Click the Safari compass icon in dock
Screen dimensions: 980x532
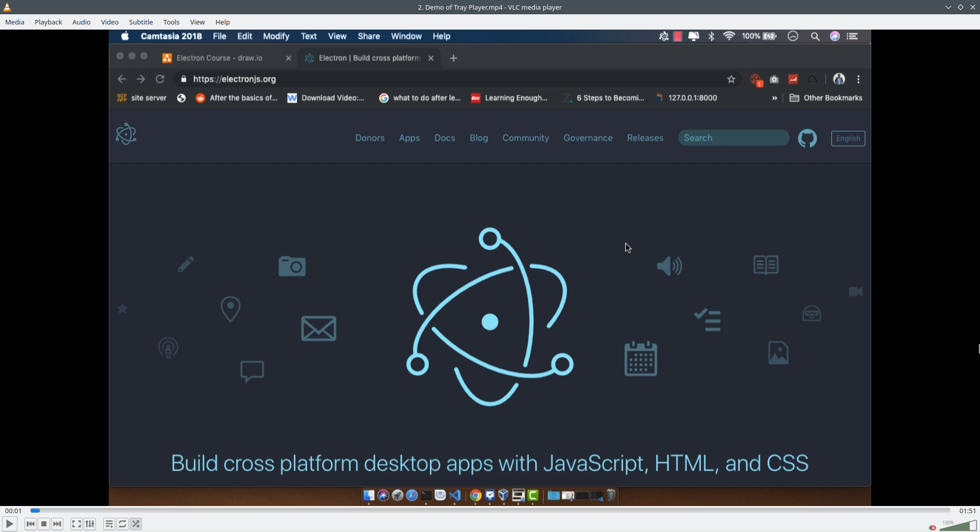(x=412, y=495)
